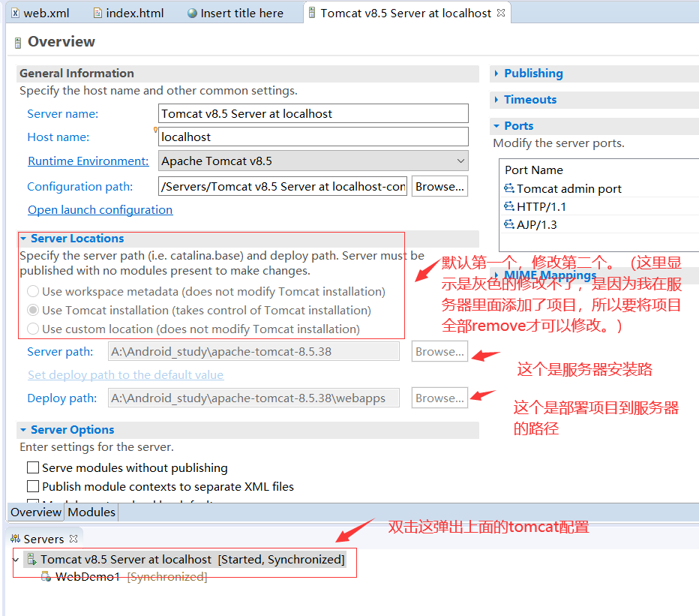Click the Tomcat server icon in Servers view
This screenshot has width=699, height=616.
pyautogui.click(x=32, y=559)
